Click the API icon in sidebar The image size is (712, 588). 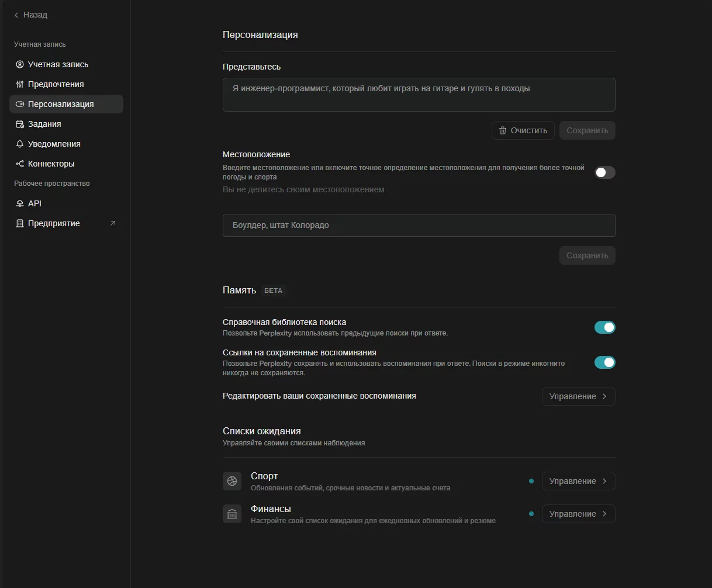click(20, 203)
